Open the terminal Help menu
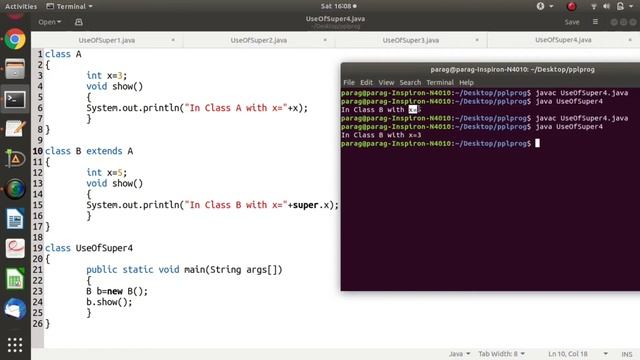Viewport: 640px width, 360px height. [x=467, y=82]
